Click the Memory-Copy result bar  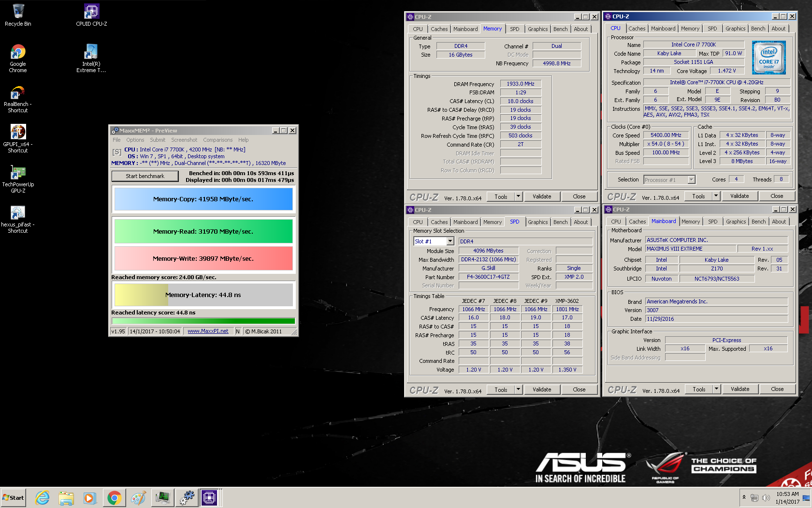pyautogui.click(x=203, y=199)
